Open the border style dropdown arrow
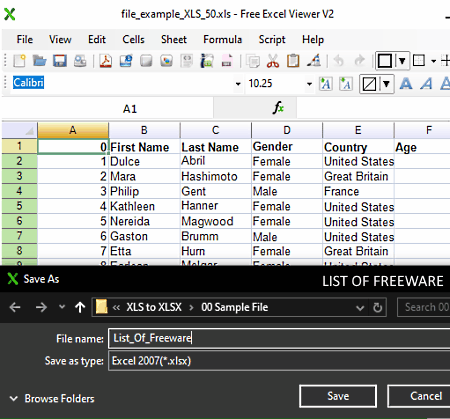 pos(402,61)
